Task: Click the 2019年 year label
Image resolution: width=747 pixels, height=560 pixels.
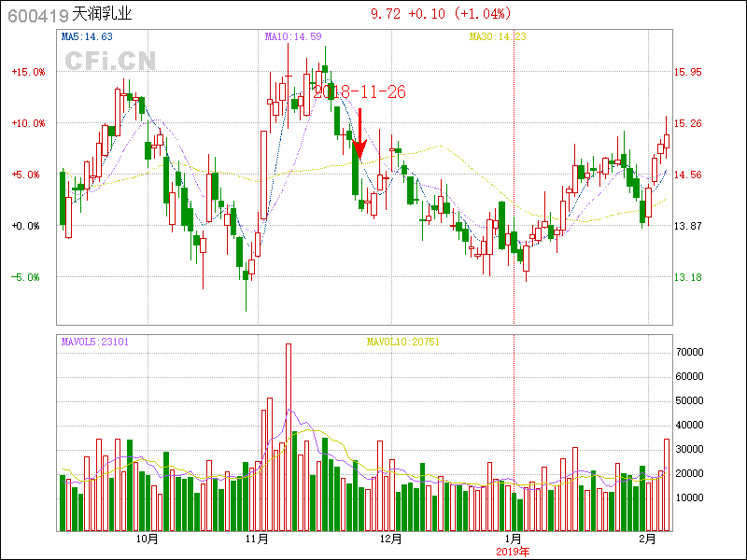Action: pyautogui.click(x=513, y=552)
